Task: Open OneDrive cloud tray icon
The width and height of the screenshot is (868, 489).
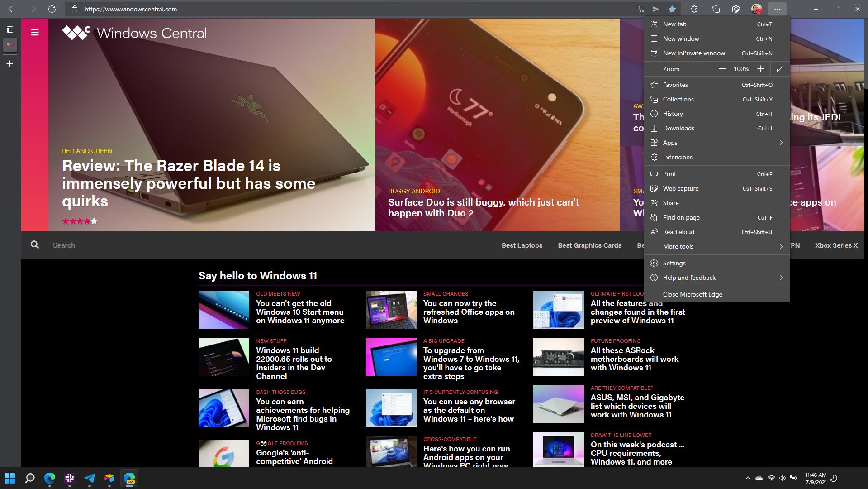Action: (x=759, y=478)
